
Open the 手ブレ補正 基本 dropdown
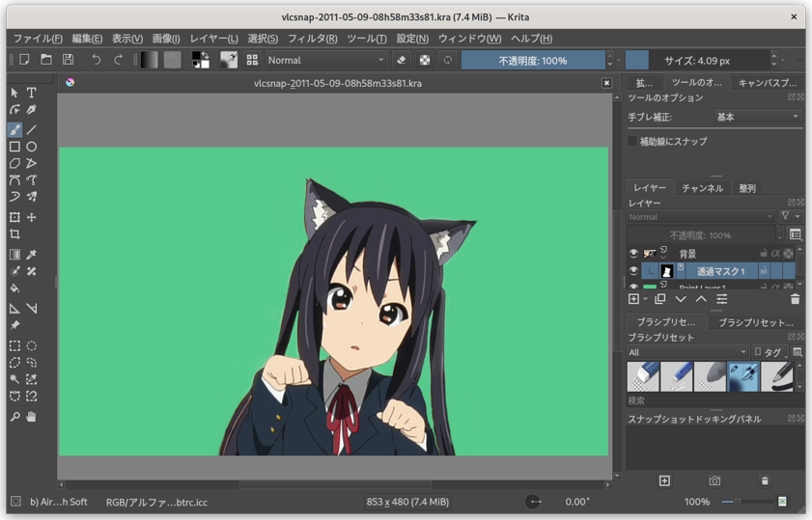pos(758,117)
